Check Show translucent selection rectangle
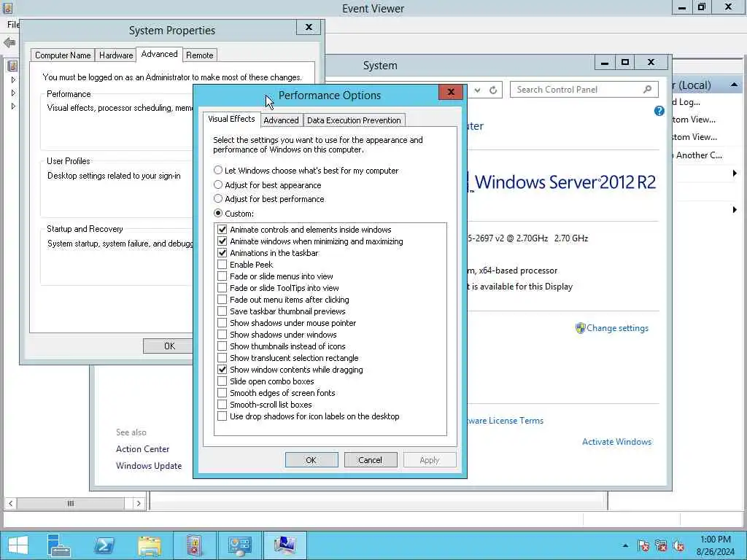The height and width of the screenshot is (560, 747). 222,357
